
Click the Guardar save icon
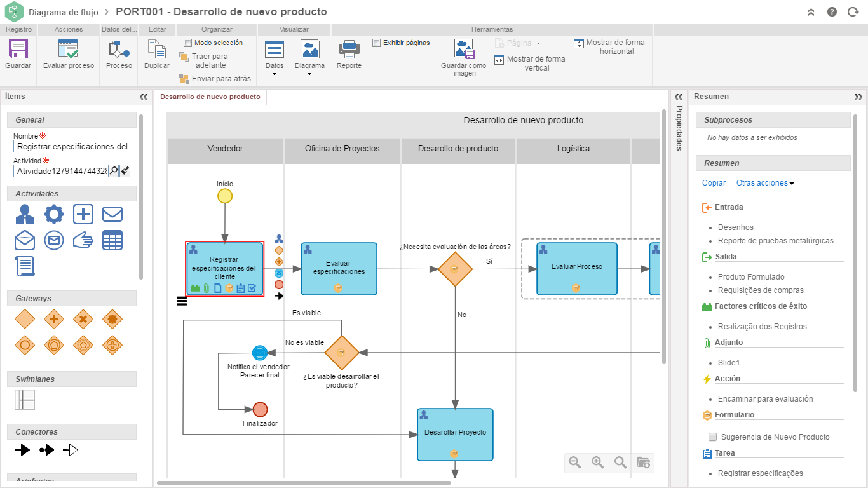pos(18,50)
